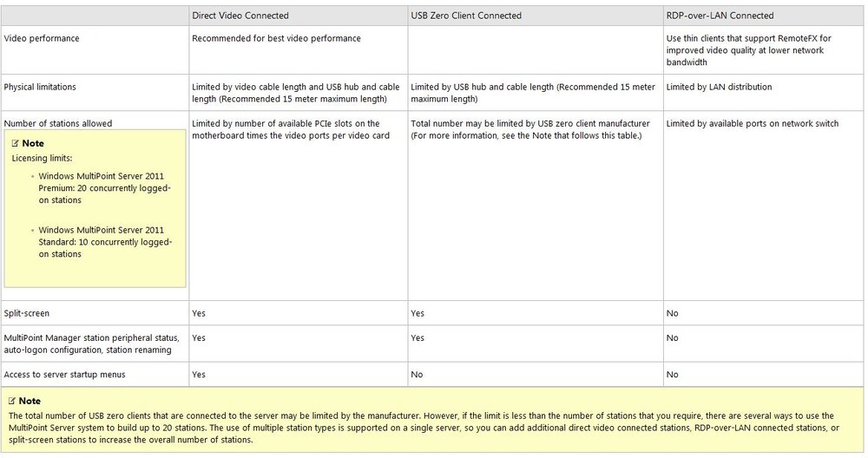Click 'Yes' for startup menus access under Direct Video
This screenshot has height=458, width=868.
coord(199,375)
